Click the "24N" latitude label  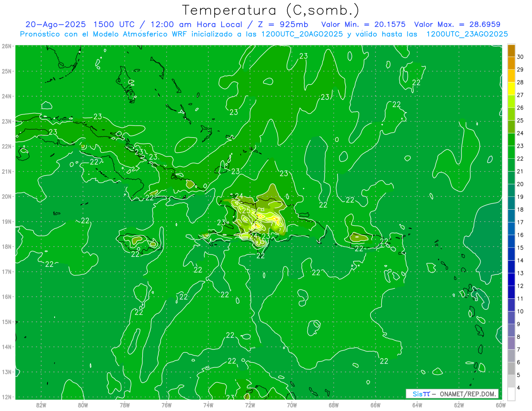(x=6, y=96)
